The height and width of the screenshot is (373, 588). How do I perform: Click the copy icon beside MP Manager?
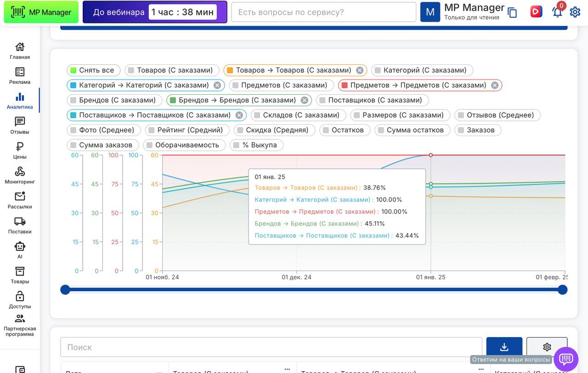(x=512, y=13)
